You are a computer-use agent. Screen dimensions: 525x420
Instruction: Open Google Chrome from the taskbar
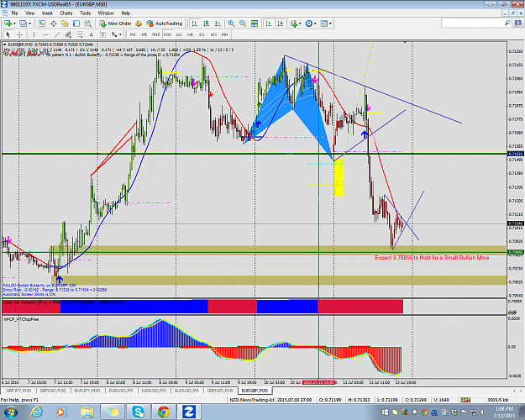tap(164, 412)
